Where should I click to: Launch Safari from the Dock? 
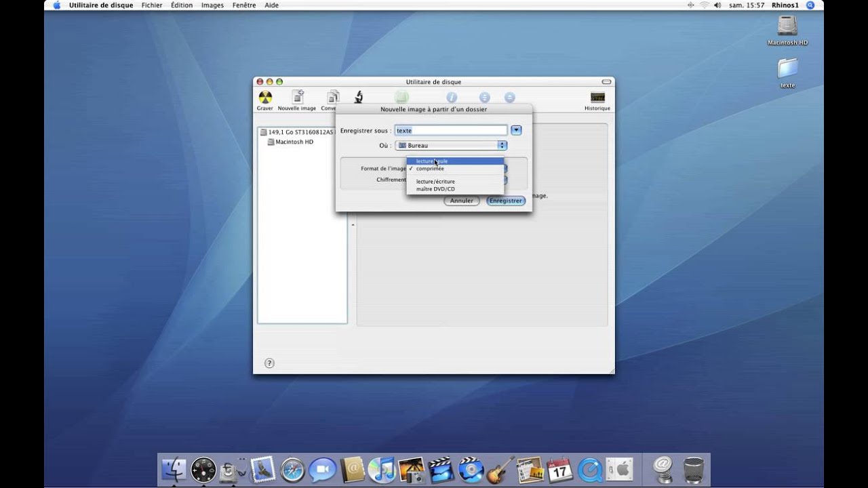[x=292, y=469]
